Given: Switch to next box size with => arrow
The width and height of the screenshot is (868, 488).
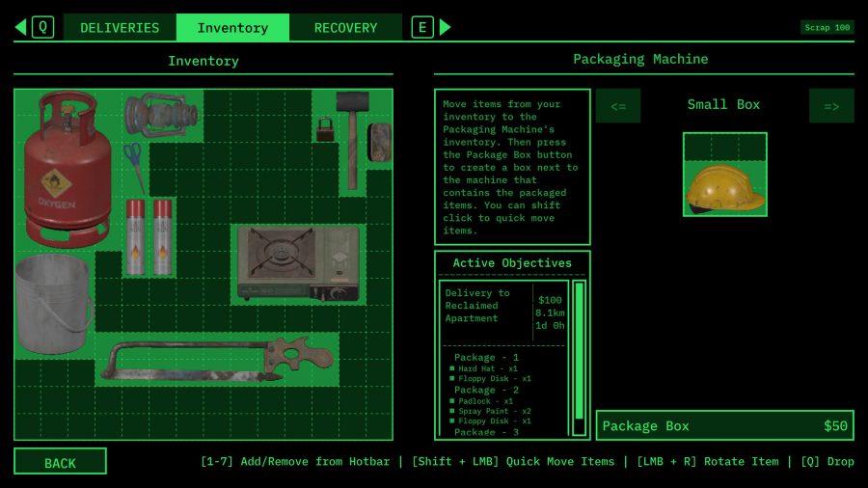Looking at the screenshot, I should [x=830, y=106].
